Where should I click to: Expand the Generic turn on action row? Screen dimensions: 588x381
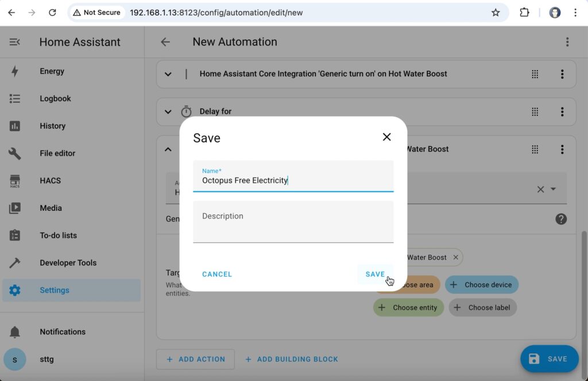tap(168, 74)
